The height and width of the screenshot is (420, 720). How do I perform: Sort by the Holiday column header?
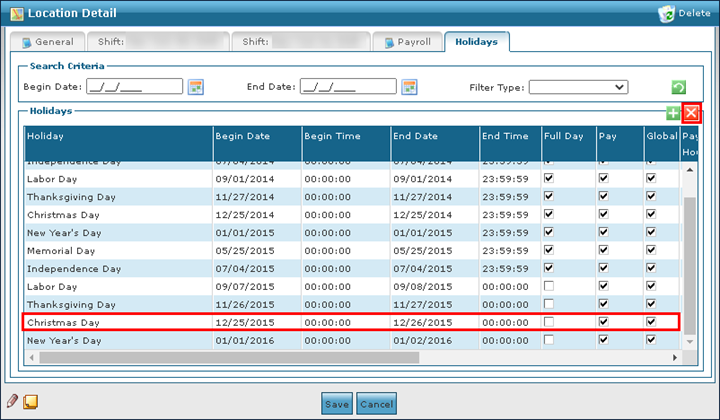[x=118, y=136]
